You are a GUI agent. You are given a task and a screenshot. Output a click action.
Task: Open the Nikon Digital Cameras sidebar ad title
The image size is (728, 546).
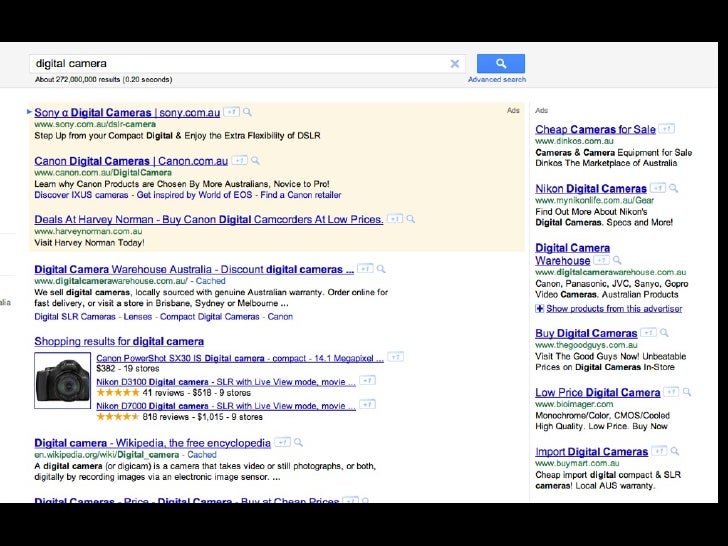591,189
